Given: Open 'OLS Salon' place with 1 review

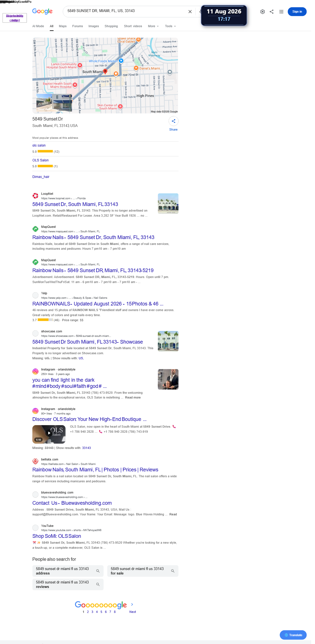Looking at the screenshot, I should (x=40, y=160).
